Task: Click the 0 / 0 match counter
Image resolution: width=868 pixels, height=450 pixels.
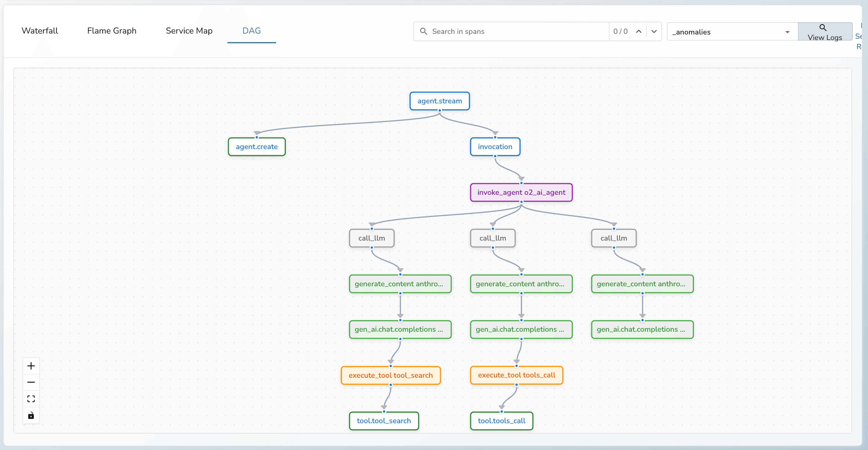Action: 620,31
